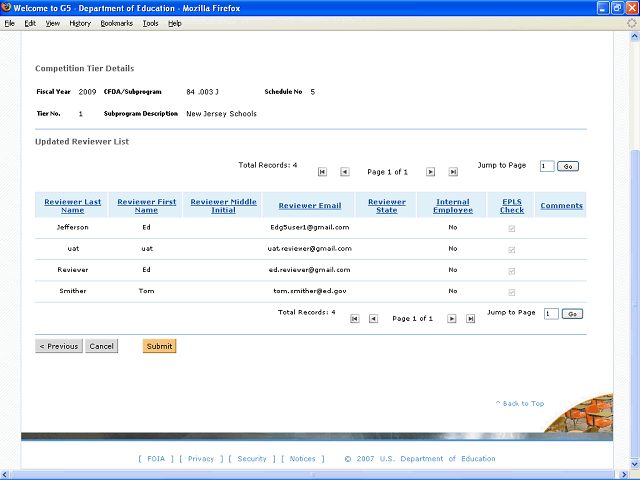Toggle EPLS Check for Smither row
This screenshot has height=480, width=640.
(x=511, y=292)
